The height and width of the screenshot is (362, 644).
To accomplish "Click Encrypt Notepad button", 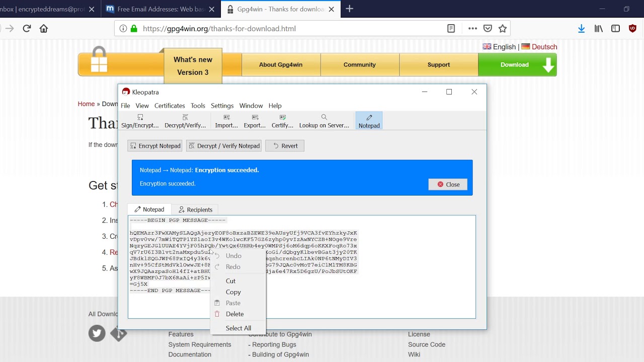I will (x=155, y=146).
